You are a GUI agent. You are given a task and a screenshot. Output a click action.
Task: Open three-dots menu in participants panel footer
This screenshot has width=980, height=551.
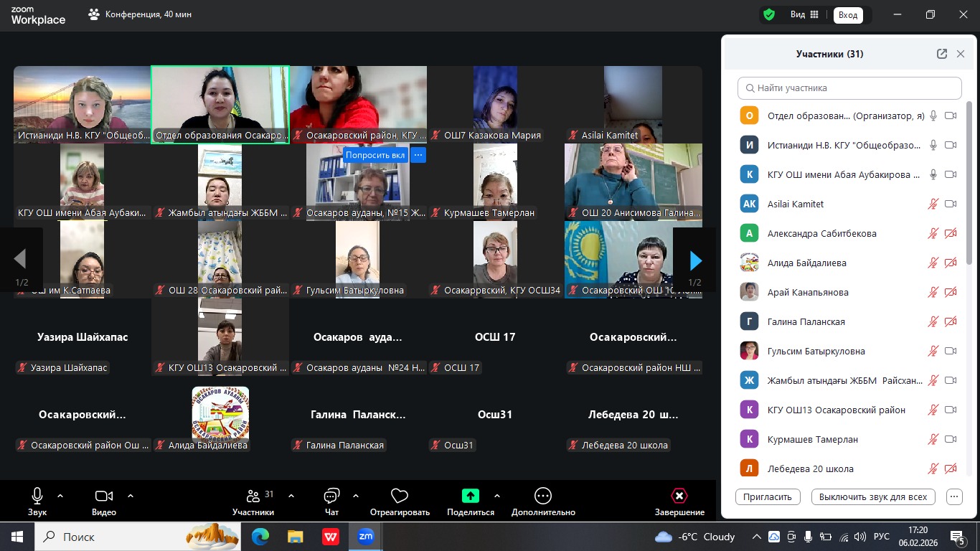954,496
